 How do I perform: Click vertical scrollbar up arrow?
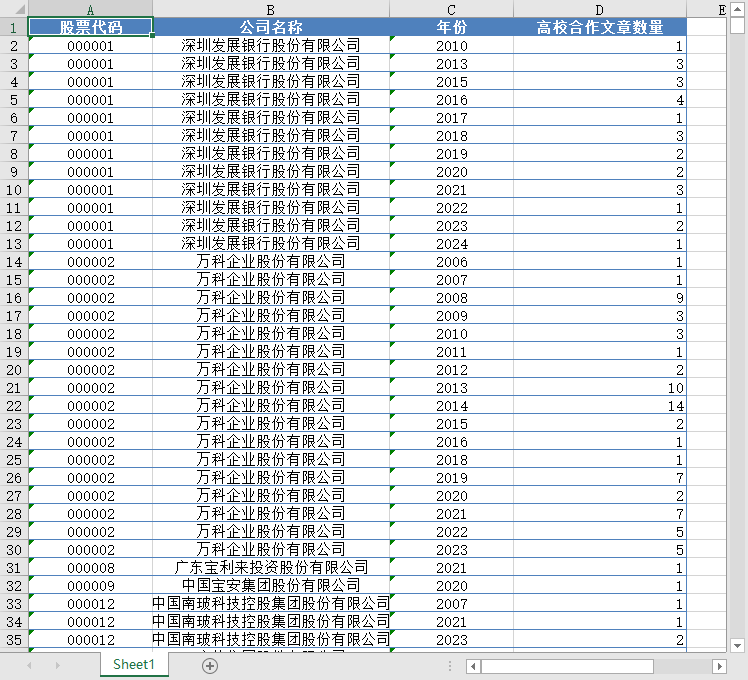(738, 10)
